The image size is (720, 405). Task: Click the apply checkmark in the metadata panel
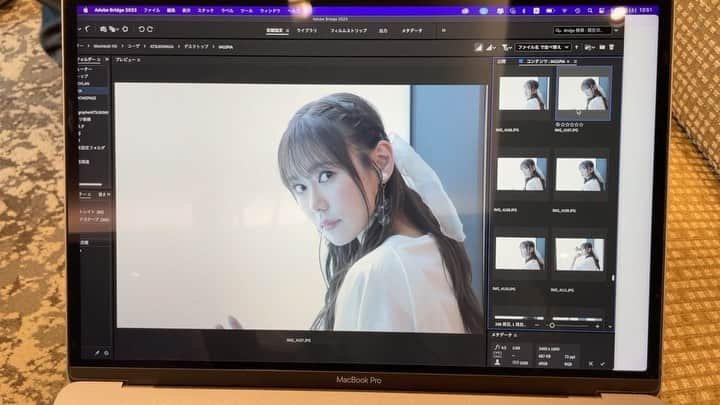(602, 364)
